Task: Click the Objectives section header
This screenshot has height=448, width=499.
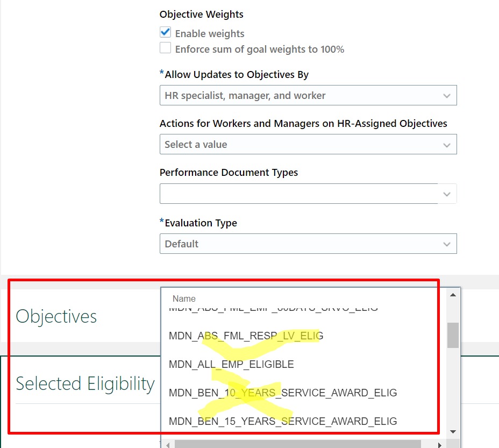Action: (56, 317)
